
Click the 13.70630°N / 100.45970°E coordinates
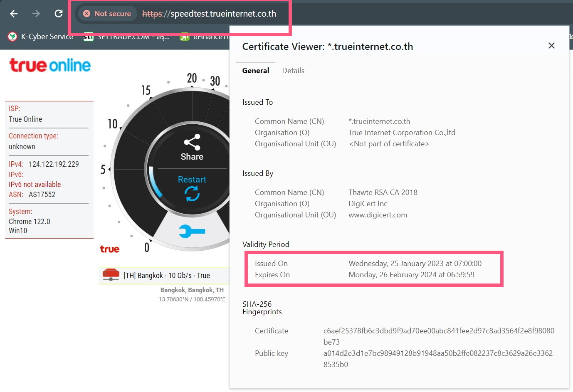[x=192, y=299]
